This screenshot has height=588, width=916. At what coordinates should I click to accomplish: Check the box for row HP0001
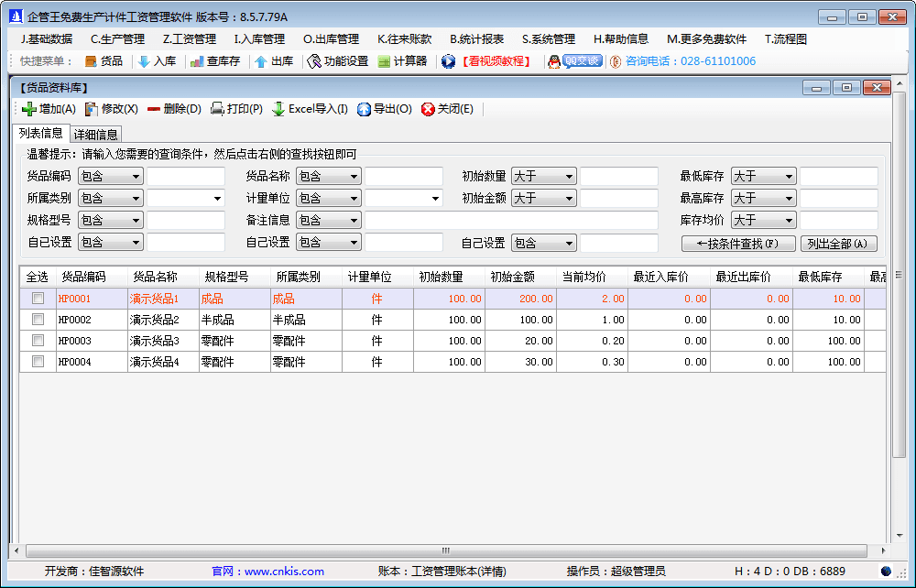click(38, 299)
